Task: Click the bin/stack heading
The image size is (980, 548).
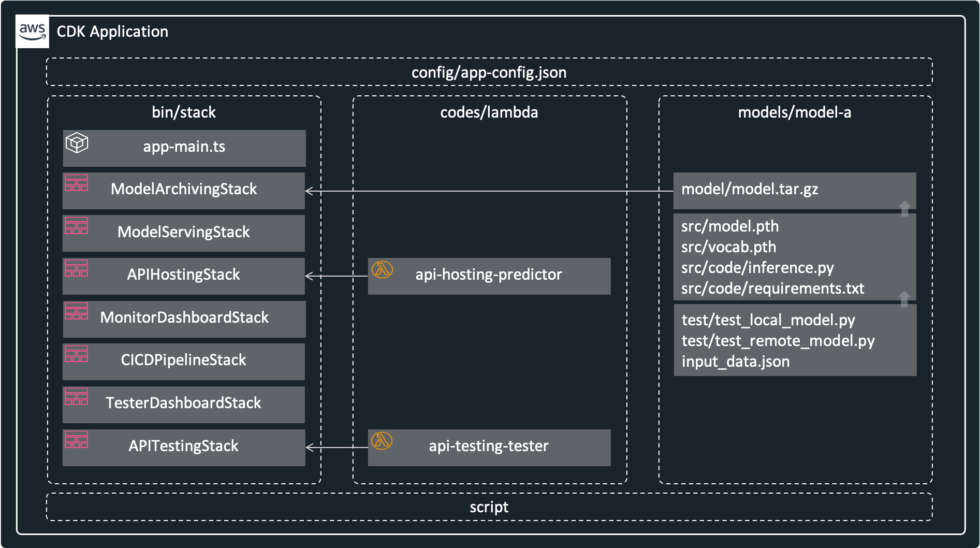Action: pos(184,112)
